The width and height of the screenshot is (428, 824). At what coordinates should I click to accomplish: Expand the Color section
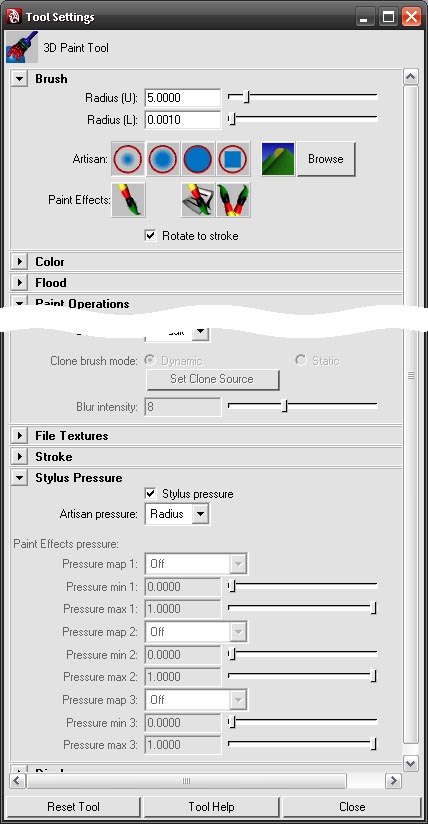19,262
